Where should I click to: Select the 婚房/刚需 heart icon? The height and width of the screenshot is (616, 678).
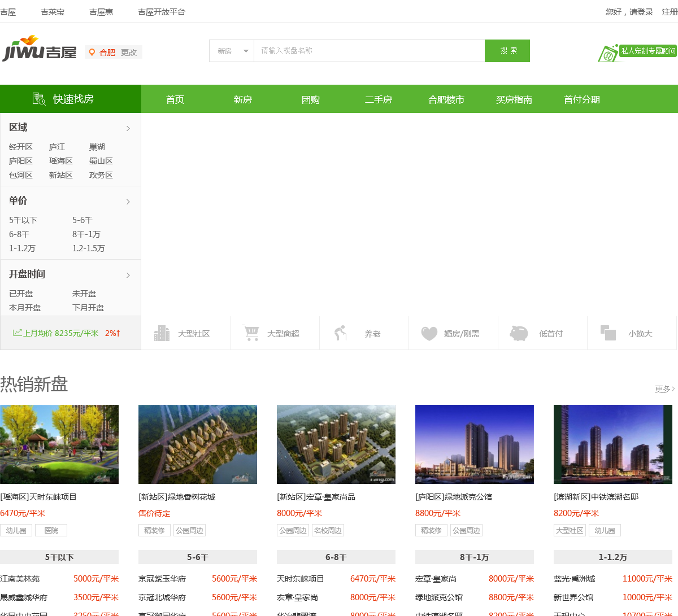(x=429, y=334)
